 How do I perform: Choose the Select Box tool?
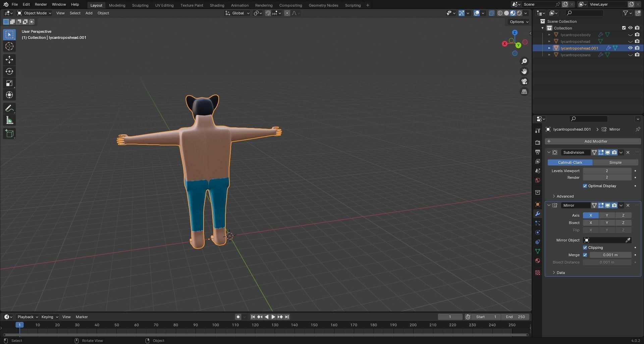9,35
